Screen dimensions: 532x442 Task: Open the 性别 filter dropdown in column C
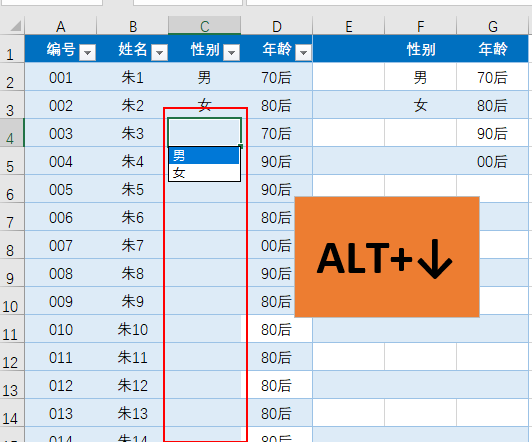tap(232, 53)
